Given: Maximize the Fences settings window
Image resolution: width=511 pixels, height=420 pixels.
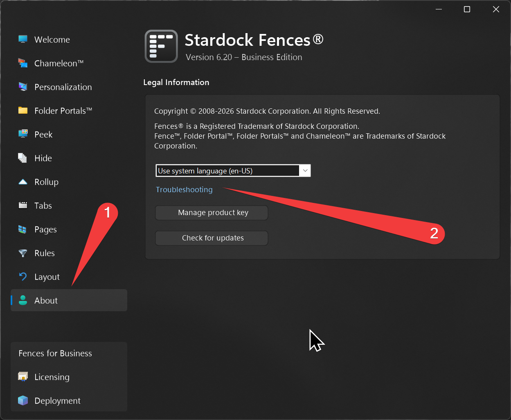Looking at the screenshot, I should click(467, 9).
